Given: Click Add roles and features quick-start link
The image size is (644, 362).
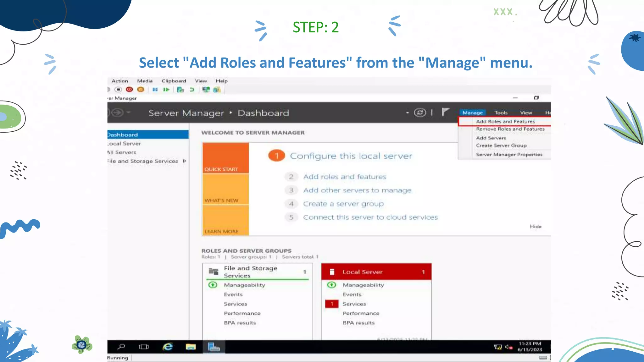Looking at the screenshot, I should [x=345, y=177].
